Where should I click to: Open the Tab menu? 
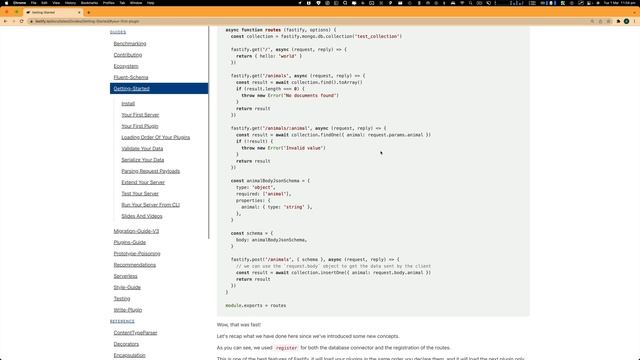[x=122, y=3]
